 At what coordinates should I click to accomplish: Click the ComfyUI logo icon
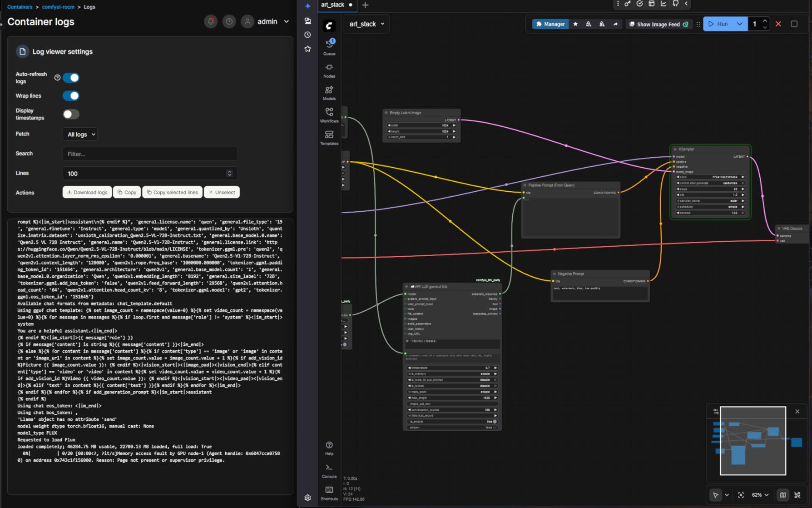click(x=329, y=25)
